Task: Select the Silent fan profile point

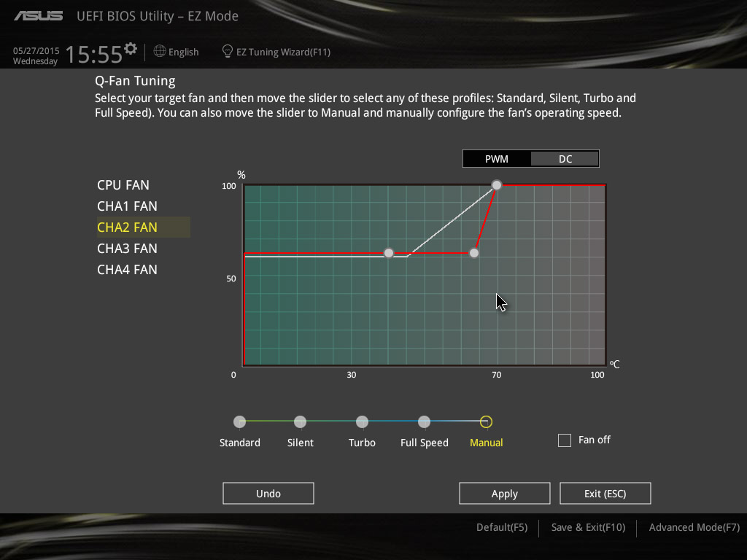Action: [300, 422]
